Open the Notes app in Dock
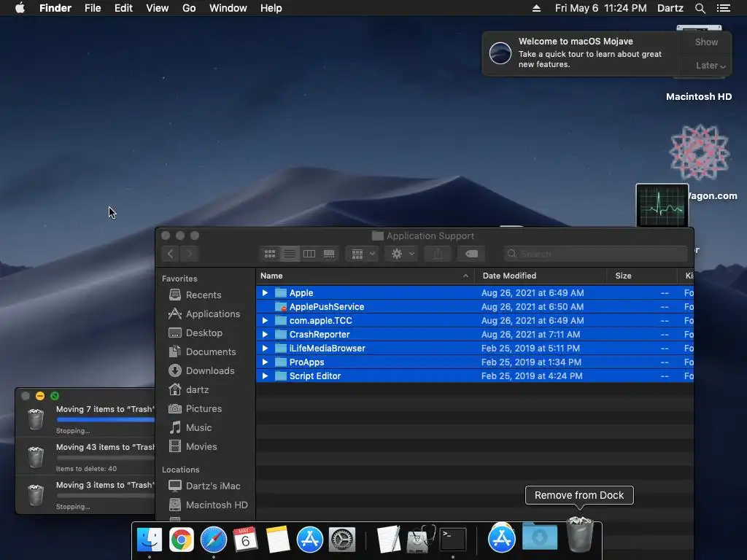The height and width of the screenshot is (560, 747). click(278, 540)
